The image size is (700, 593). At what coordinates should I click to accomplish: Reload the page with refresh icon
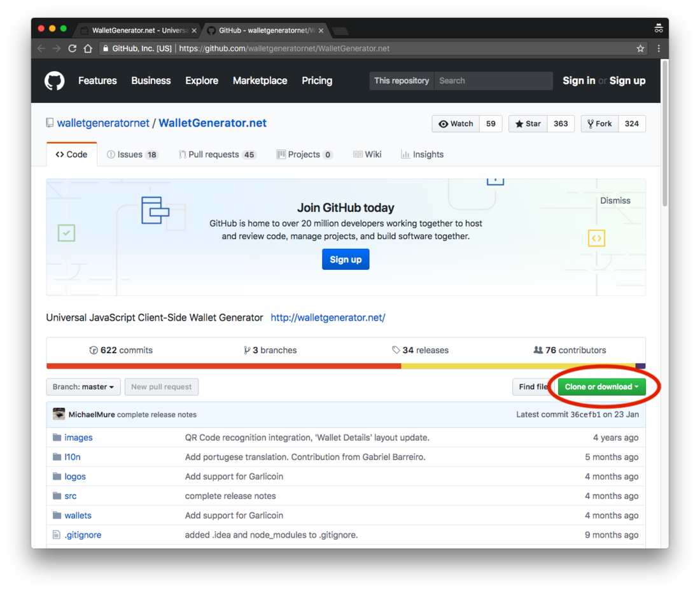pos(73,48)
